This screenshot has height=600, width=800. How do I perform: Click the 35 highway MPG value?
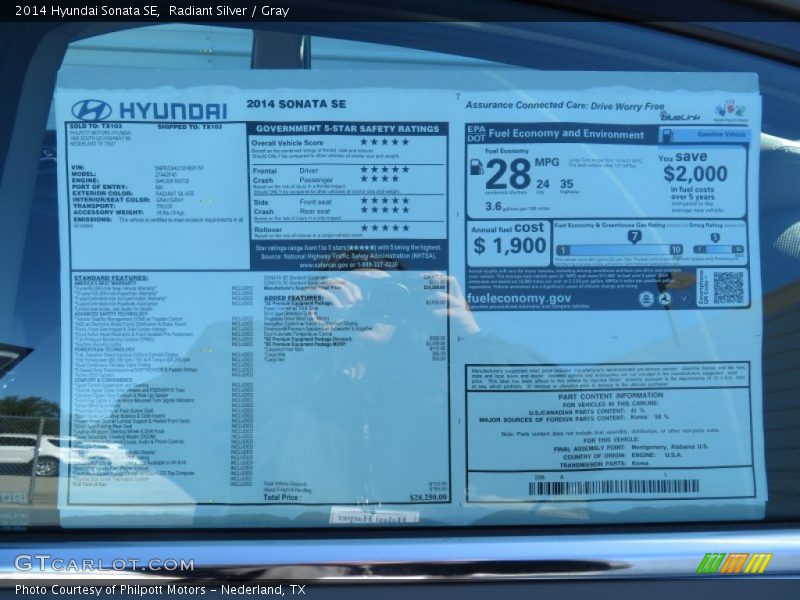(566, 184)
